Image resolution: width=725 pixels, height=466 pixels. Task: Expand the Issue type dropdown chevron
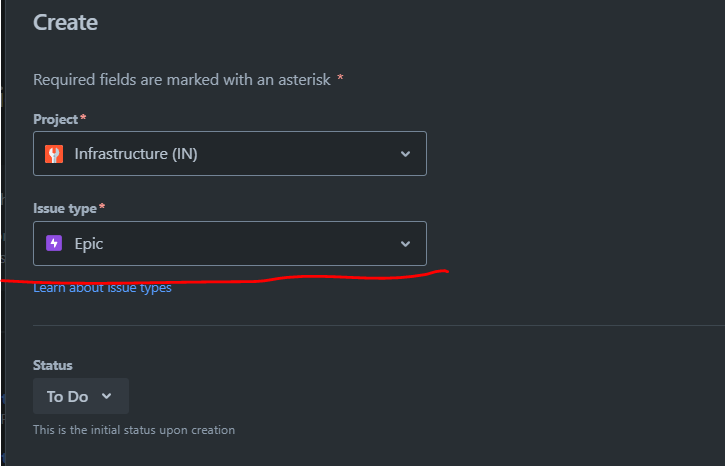406,244
